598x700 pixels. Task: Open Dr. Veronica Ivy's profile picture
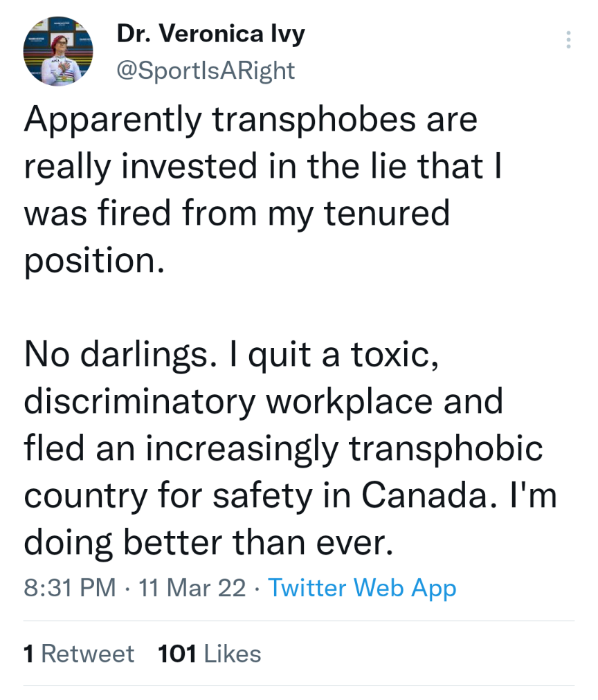(x=58, y=51)
